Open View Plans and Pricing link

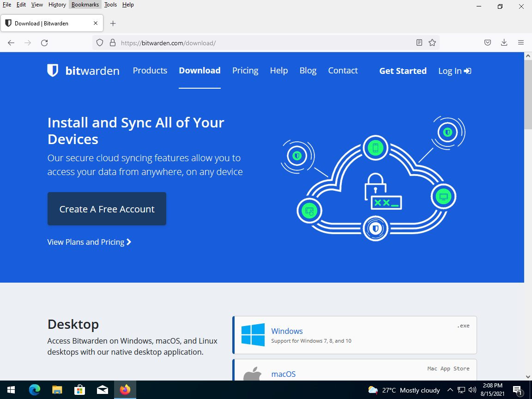point(89,242)
